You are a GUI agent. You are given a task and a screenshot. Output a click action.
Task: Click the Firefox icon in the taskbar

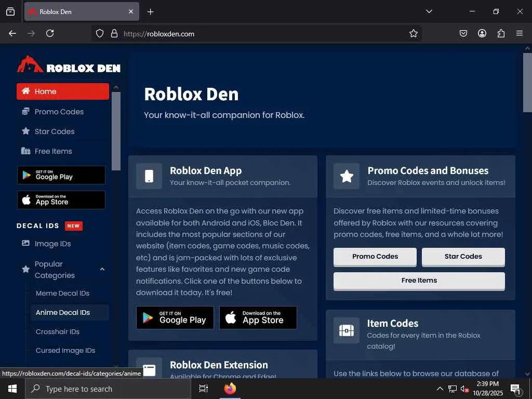coord(230,389)
